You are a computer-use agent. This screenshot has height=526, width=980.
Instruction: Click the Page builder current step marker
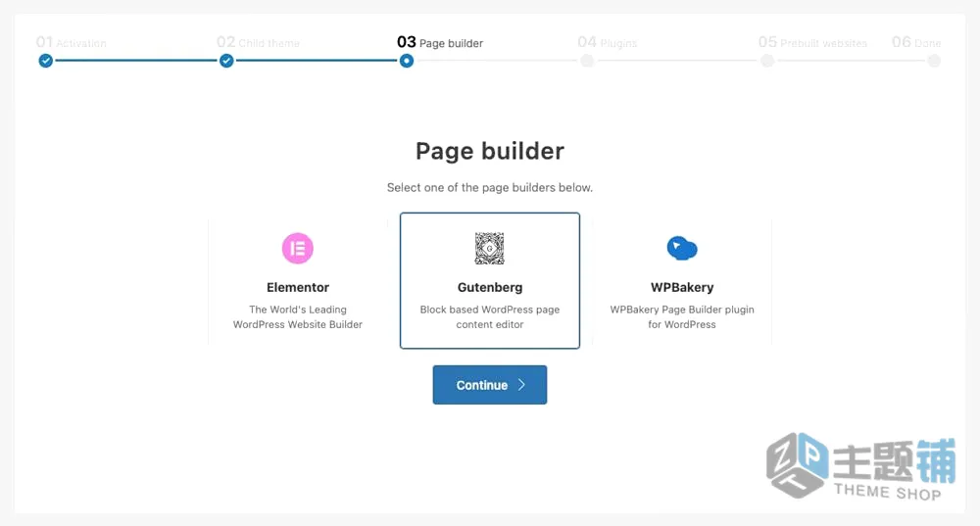tap(407, 61)
